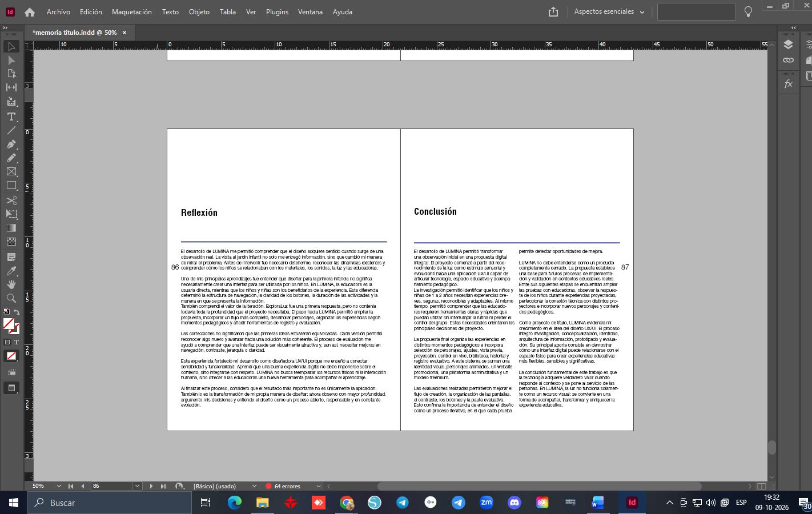The width and height of the screenshot is (812, 514).
Task: Click the page number 86 field
Action: click(x=112, y=486)
